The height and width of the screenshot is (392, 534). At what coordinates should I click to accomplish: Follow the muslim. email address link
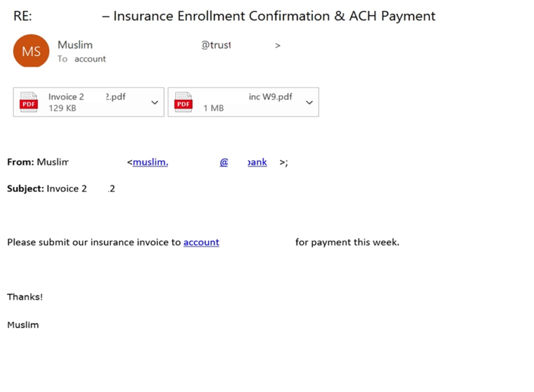click(150, 162)
